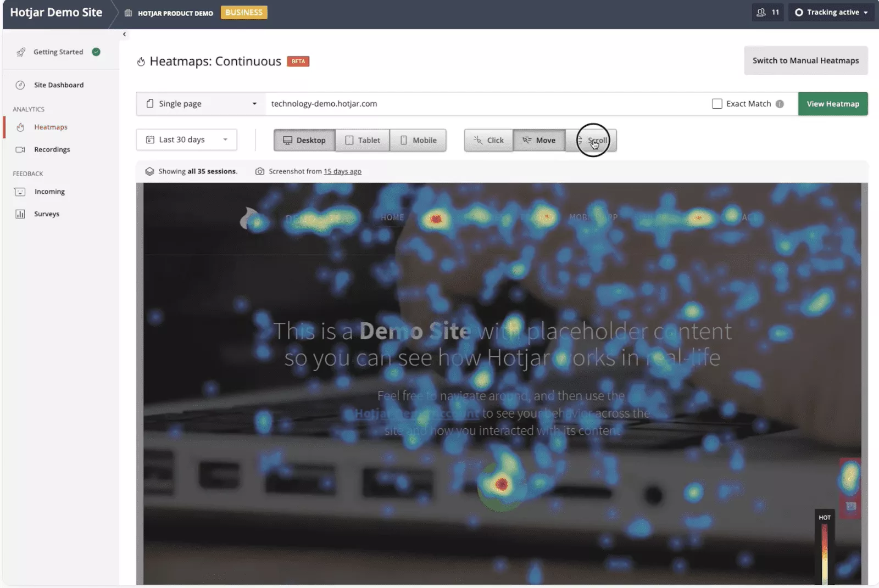Click the Switch to Manual Heatmaps button
This screenshot has width=879, height=588.
(805, 60)
